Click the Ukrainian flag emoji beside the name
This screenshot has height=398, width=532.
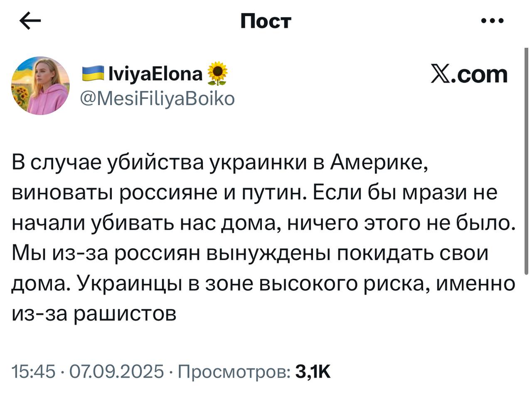pos(93,73)
